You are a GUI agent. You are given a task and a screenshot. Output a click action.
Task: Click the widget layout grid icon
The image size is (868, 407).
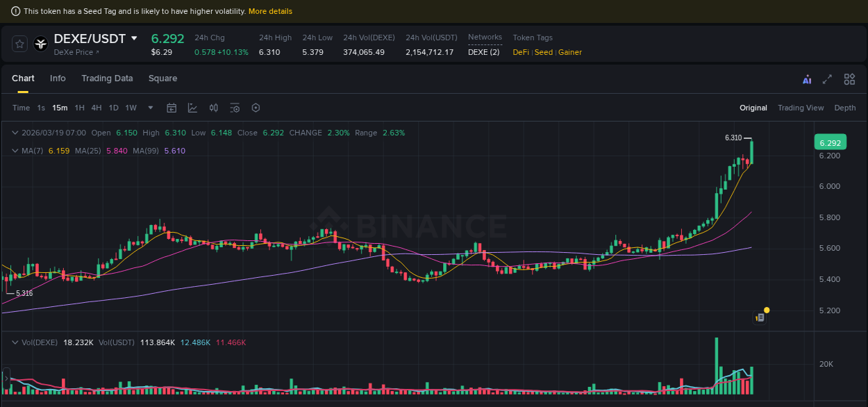[849, 79]
